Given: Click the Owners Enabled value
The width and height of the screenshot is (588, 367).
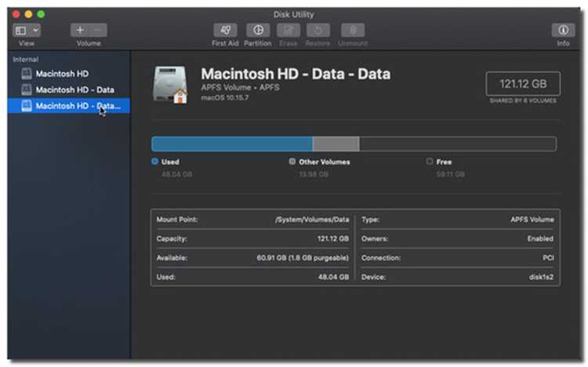Looking at the screenshot, I should 540,238.
